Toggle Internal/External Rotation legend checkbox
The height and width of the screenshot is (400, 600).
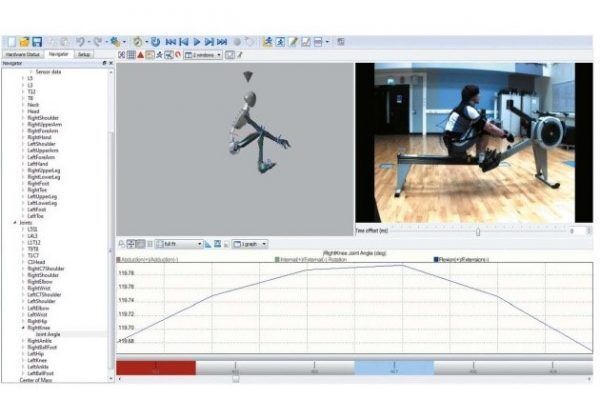click(277, 259)
